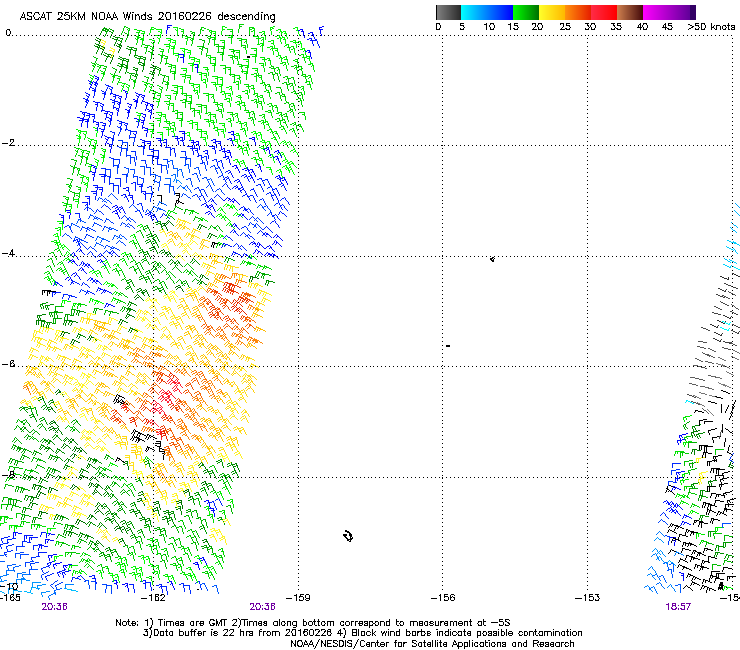Click the yellow 20-25 knots legend segment
This screenshot has width=740, height=650.
pos(552,12)
